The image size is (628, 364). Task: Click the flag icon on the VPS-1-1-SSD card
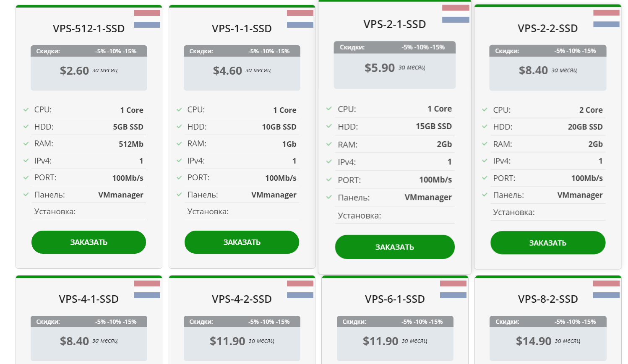(x=300, y=19)
